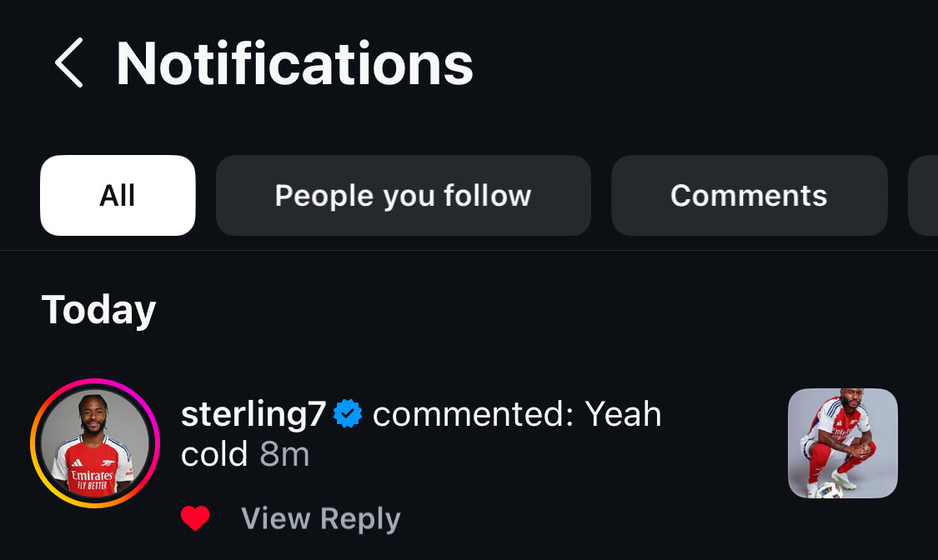Select the partially visible filter chip after Comments
This screenshot has width=938, height=560.
click(924, 196)
